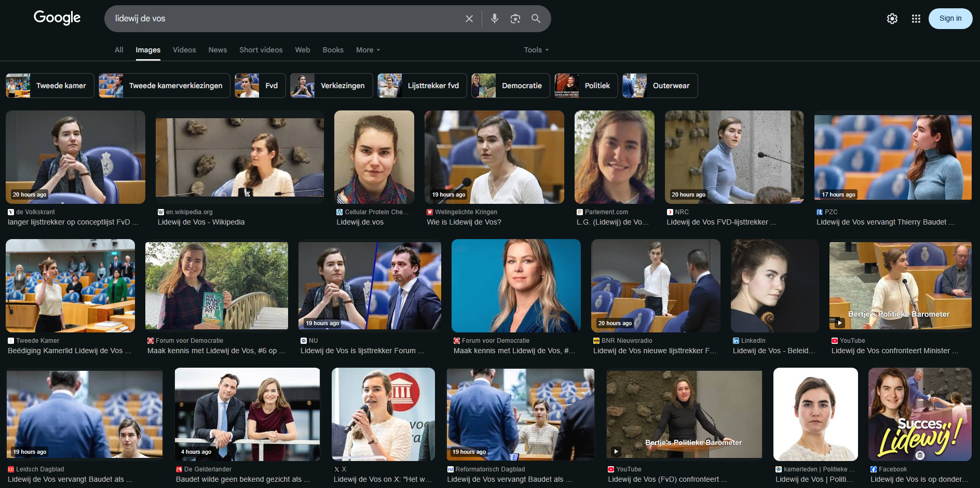This screenshot has height=488, width=980.
Task: Click the X source favicon
Action: click(337, 469)
